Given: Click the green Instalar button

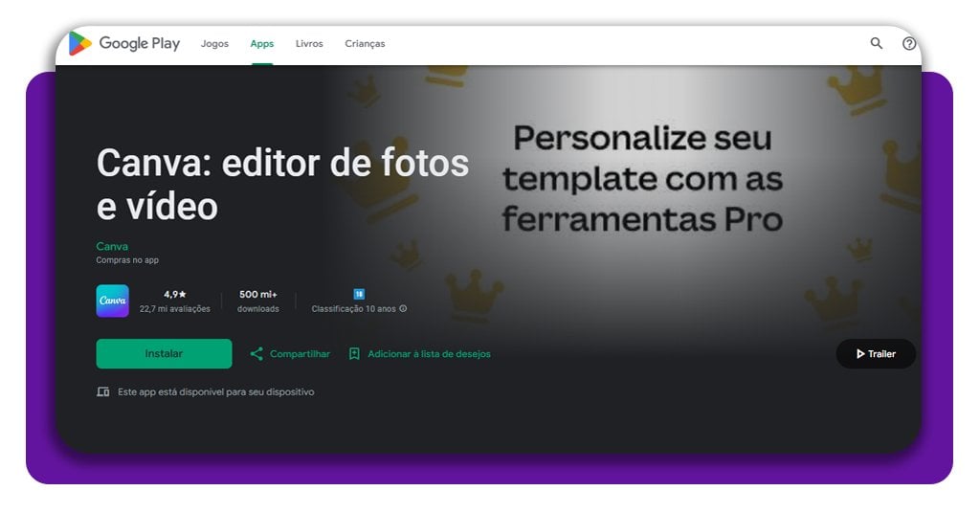Looking at the screenshot, I should 164,354.
